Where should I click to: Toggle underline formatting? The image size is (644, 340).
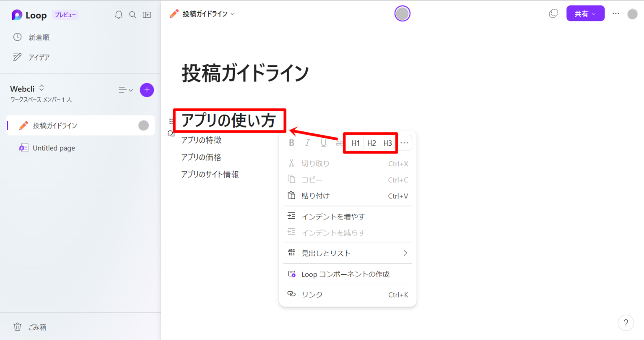323,143
